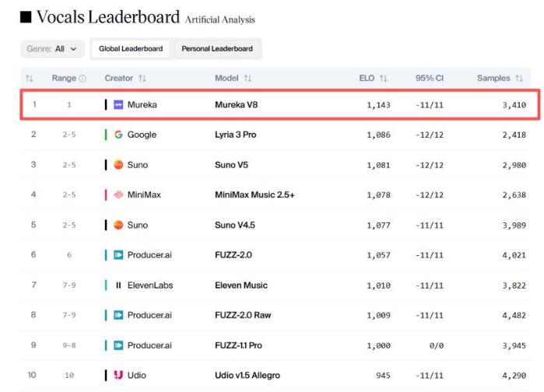Click the Mureka creator logo icon
Viewport: 544px width, 392px height.
click(x=118, y=105)
